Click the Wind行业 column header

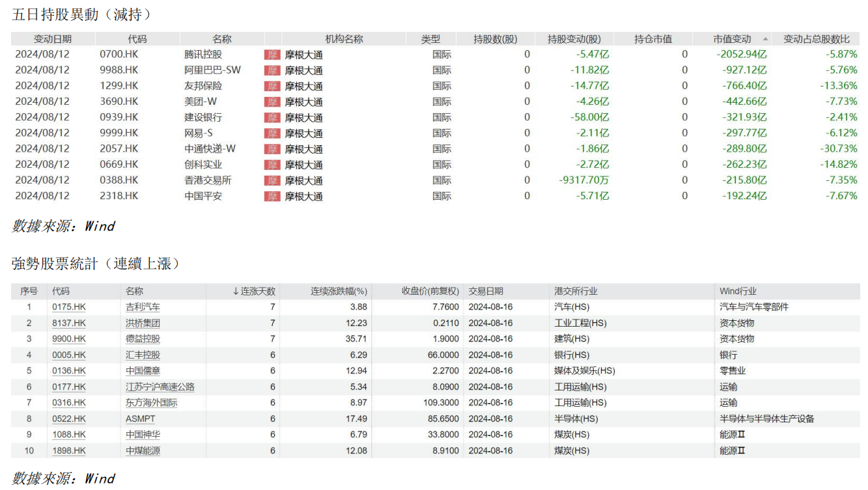coord(738,292)
